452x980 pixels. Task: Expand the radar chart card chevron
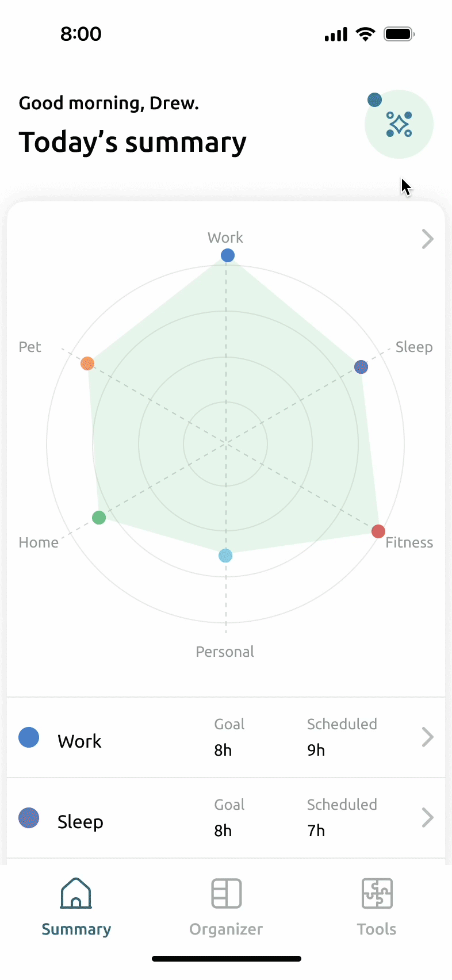pyautogui.click(x=427, y=239)
